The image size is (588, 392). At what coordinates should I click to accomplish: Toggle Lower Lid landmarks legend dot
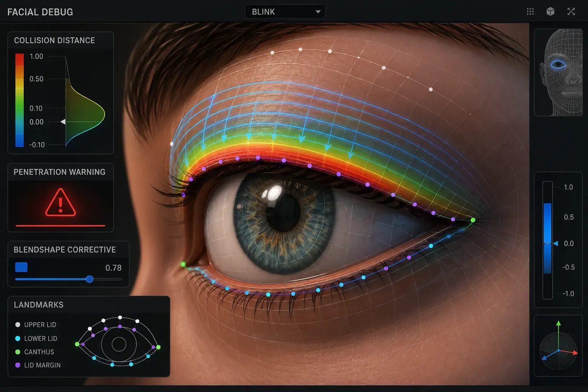[x=18, y=338]
